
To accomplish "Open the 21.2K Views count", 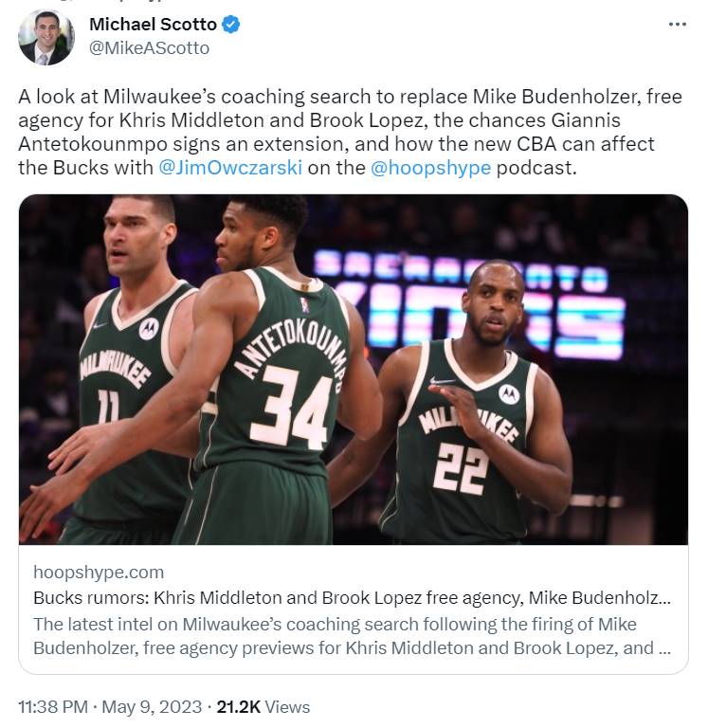I will click(x=263, y=706).
